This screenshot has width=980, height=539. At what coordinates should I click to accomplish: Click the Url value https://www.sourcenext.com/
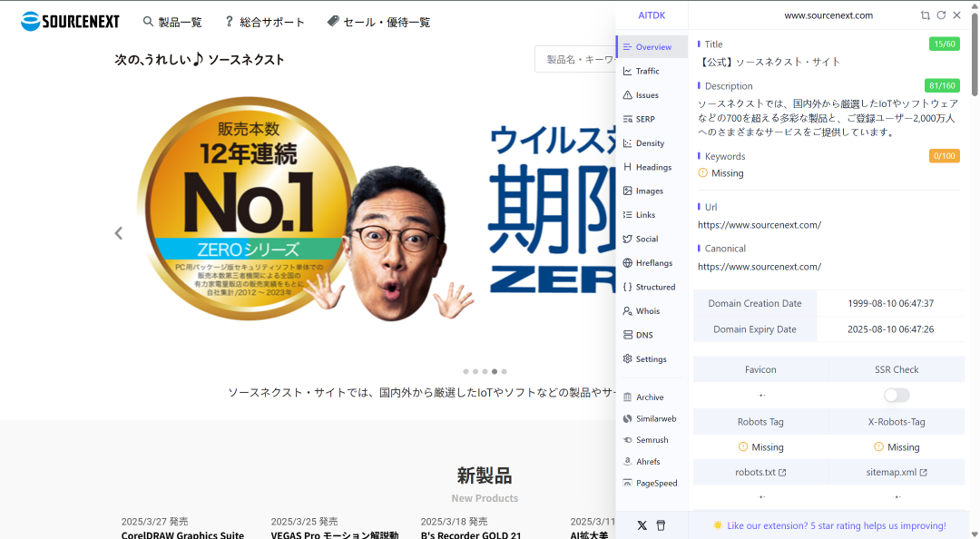(x=759, y=225)
